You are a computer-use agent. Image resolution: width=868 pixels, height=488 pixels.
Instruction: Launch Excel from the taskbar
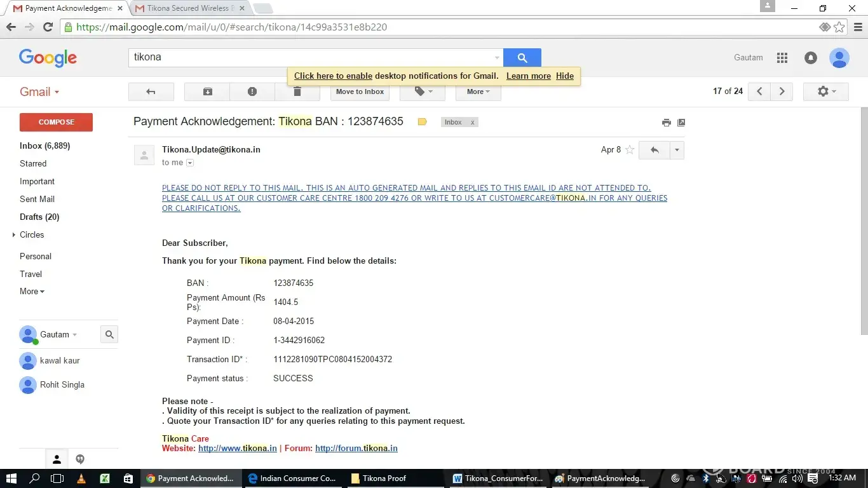point(104,478)
